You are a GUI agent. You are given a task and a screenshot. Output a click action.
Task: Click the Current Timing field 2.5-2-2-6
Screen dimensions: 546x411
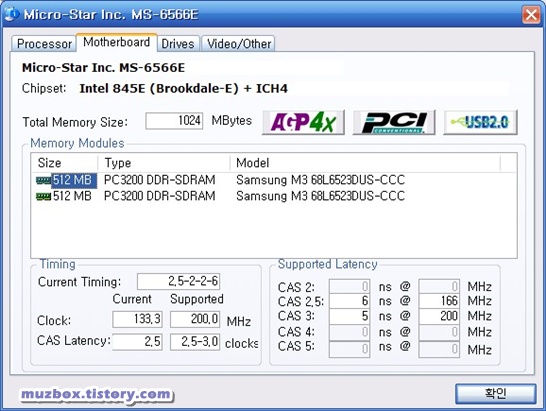[x=178, y=281]
